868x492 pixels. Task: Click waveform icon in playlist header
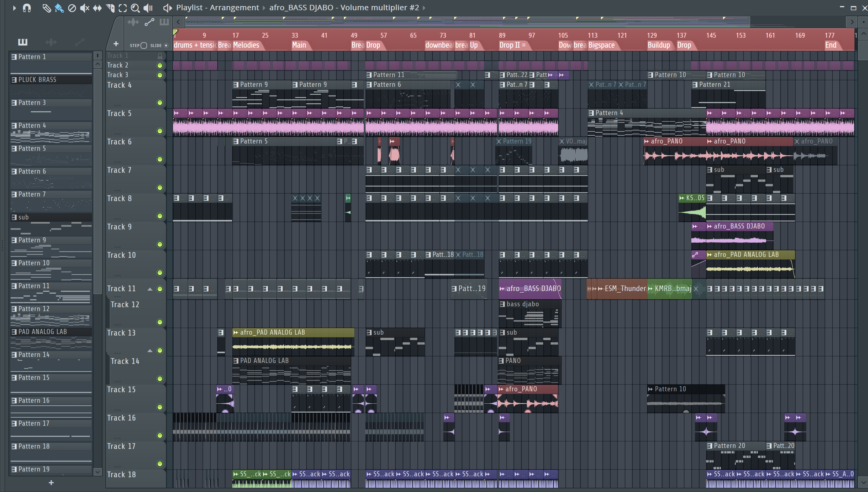(133, 22)
